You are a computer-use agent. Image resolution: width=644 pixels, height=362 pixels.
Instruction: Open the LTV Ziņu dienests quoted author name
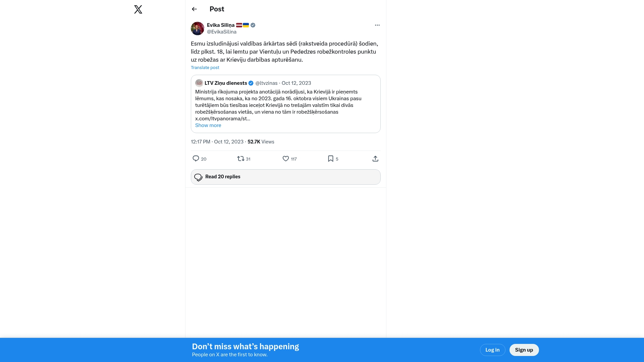point(226,83)
